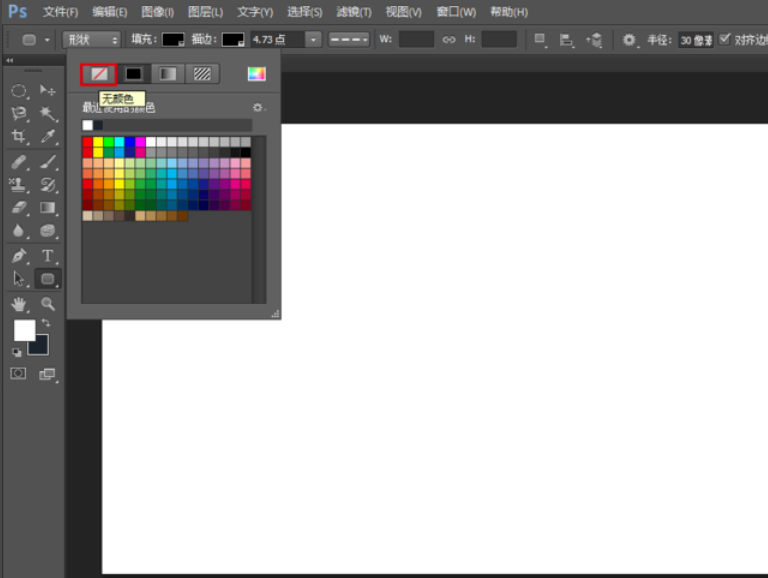The height and width of the screenshot is (578, 768).
Task: Open the Help menu
Action: (x=509, y=12)
